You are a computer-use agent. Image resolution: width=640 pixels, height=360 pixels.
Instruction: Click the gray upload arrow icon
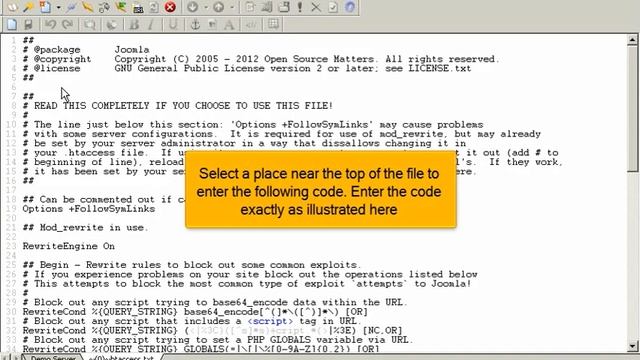tap(218, 7)
